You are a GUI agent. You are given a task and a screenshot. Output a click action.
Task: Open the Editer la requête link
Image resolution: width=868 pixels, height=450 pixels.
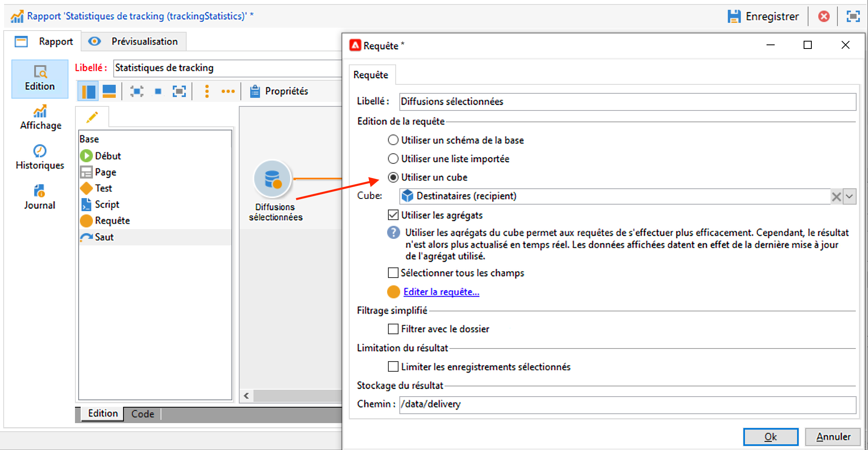tap(441, 292)
